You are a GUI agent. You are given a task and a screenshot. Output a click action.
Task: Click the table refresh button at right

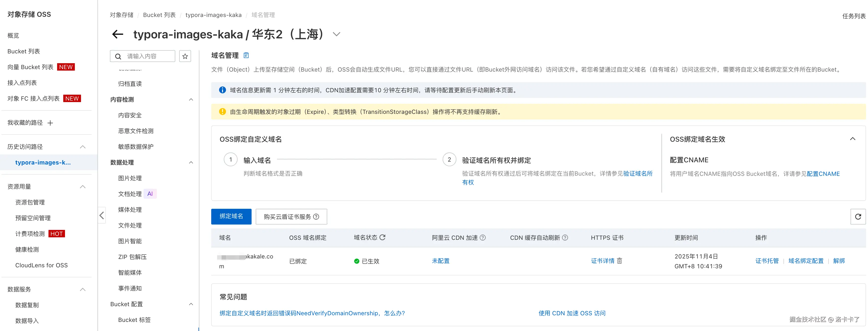[x=858, y=216]
